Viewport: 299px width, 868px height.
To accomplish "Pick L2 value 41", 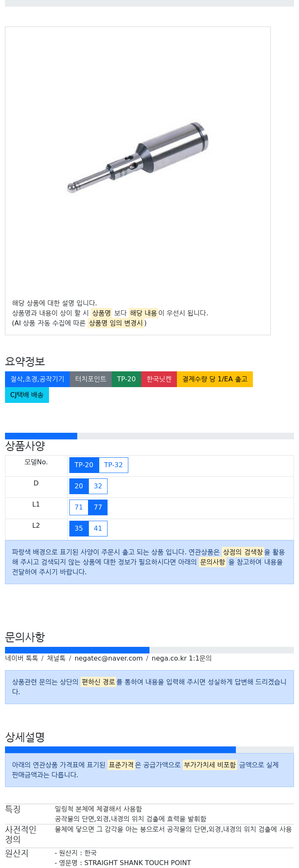I will (x=98, y=529).
